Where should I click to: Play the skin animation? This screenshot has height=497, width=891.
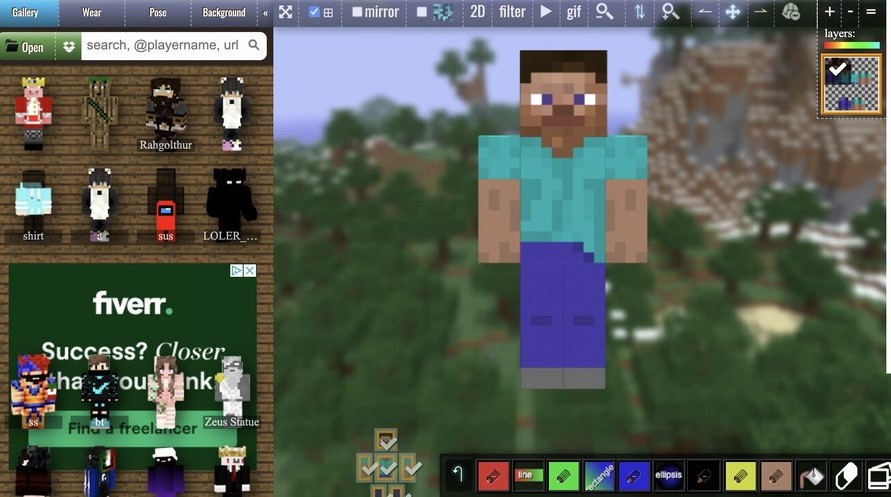click(546, 12)
